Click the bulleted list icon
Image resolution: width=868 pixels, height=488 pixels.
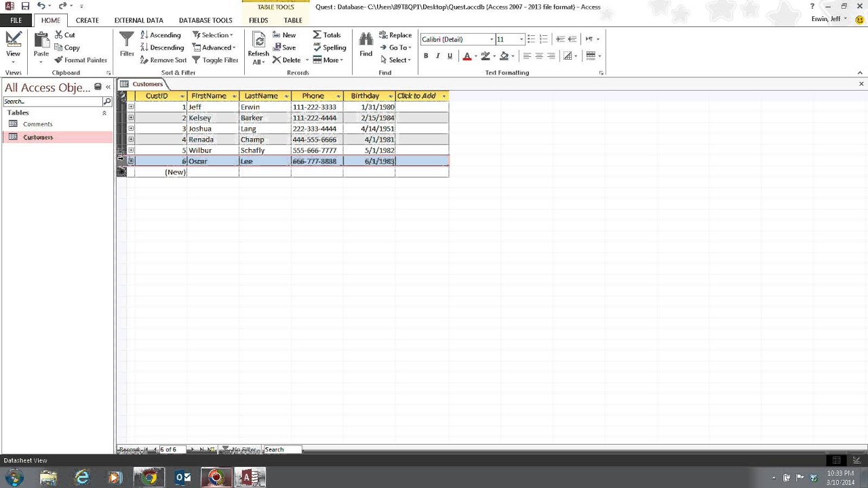pos(531,39)
